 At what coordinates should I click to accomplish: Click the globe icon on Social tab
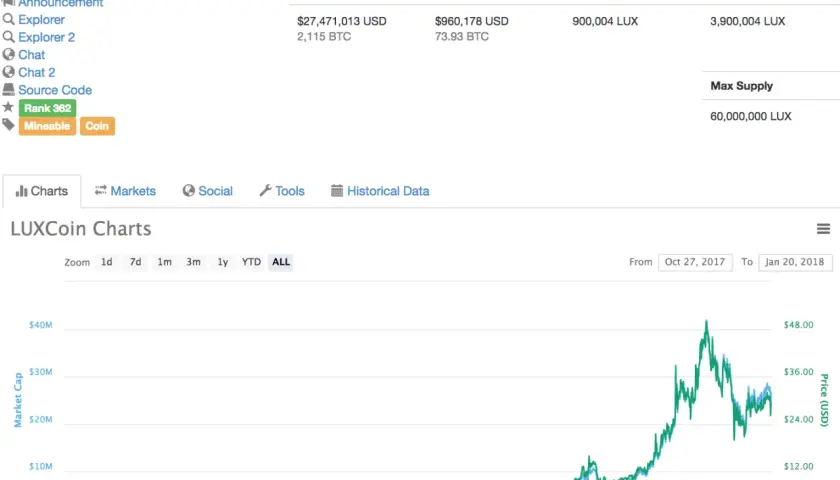point(189,191)
